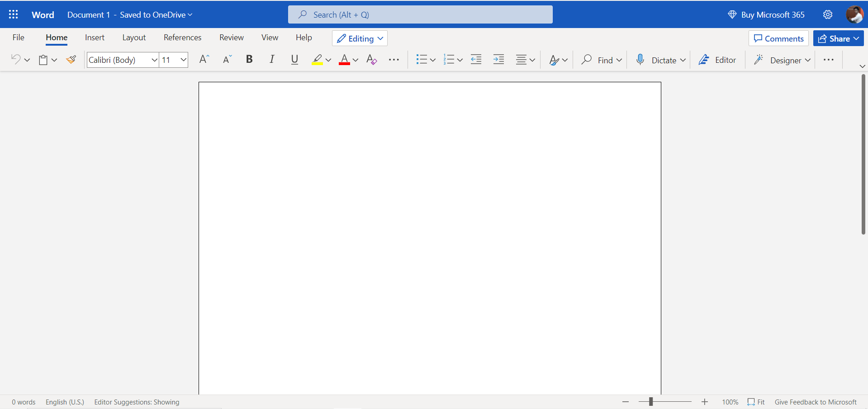Image resolution: width=868 pixels, height=409 pixels.
Task: Click the Decrease Indent icon
Action: tap(476, 60)
